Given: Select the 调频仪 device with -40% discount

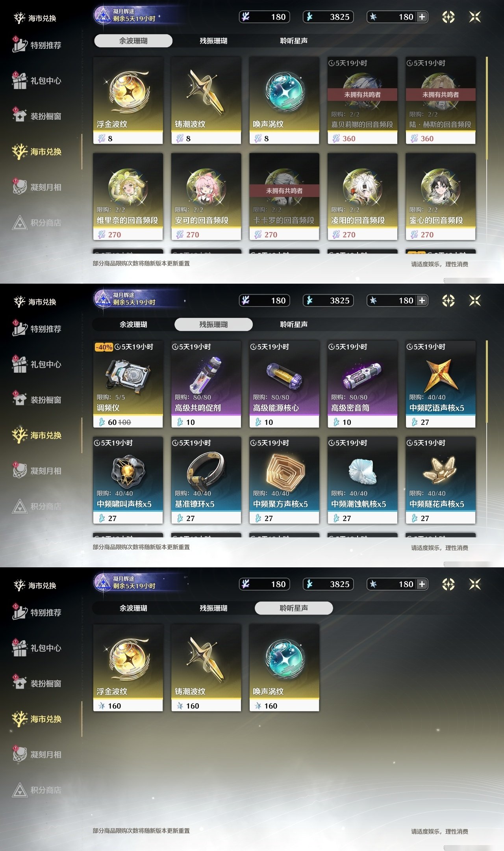Looking at the screenshot, I should pos(128,384).
